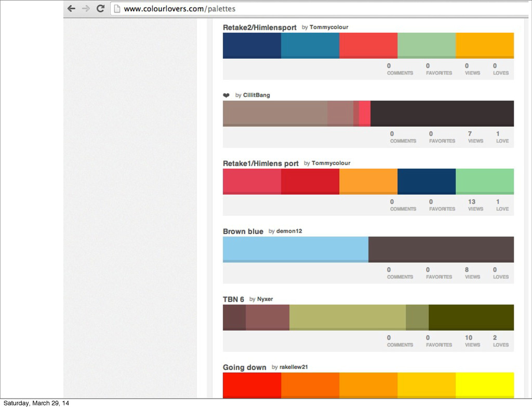Viewport: 532px width, 409px height.
Task: Select dark brown swatch in Brown blue
Action: tap(441, 250)
